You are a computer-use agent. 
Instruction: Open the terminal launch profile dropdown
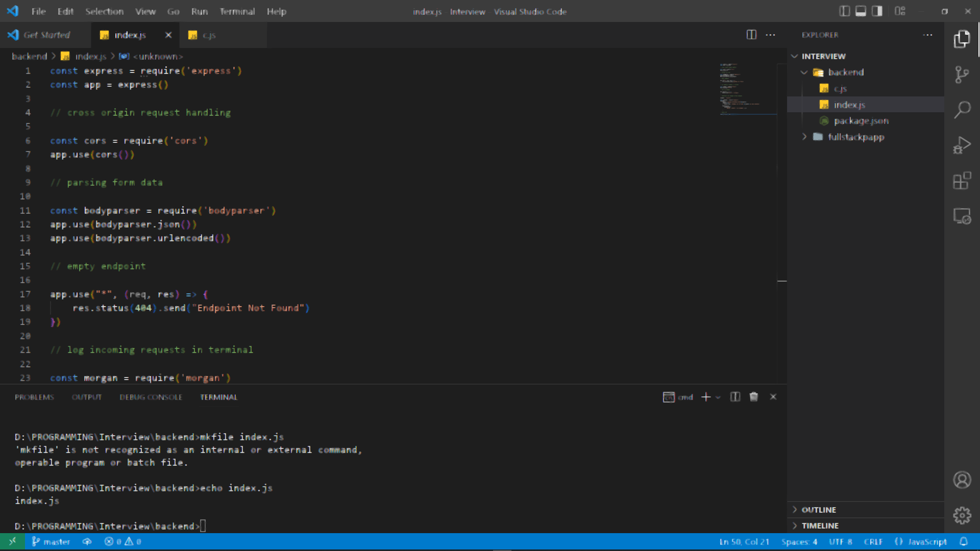(718, 397)
